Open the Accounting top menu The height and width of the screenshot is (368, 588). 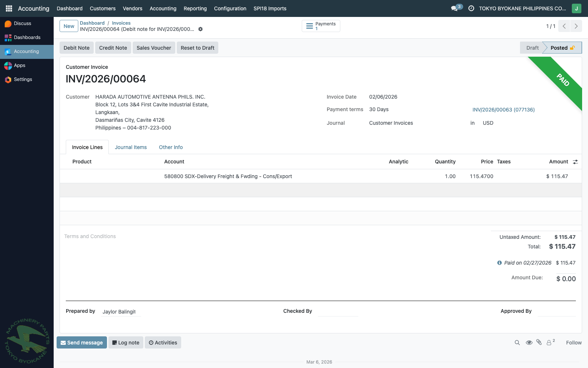163,8
